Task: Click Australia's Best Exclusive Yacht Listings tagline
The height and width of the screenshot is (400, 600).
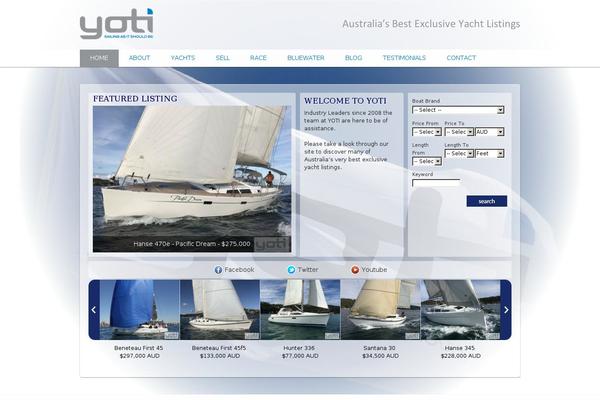Action: [x=431, y=24]
